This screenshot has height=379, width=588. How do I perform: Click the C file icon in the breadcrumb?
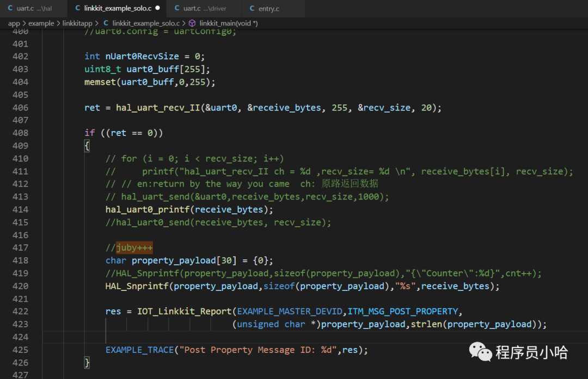point(106,23)
